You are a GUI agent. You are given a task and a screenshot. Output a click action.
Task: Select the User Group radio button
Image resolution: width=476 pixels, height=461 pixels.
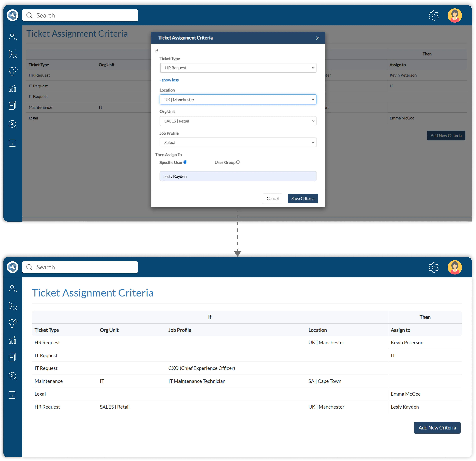[238, 162]
